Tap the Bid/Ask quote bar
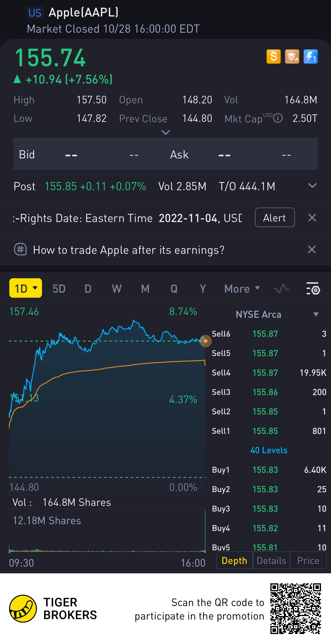 click(x=165, y=154)
